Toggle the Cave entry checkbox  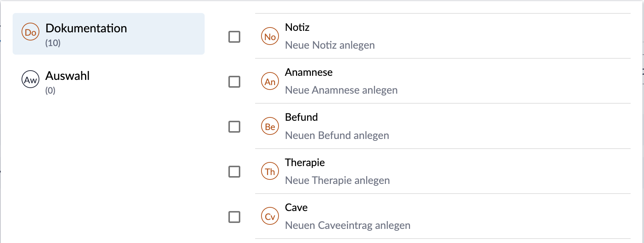(234, 217)
